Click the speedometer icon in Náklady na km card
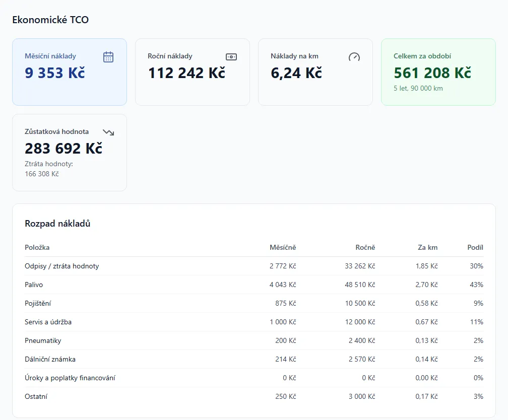 [x=354, y=57]
